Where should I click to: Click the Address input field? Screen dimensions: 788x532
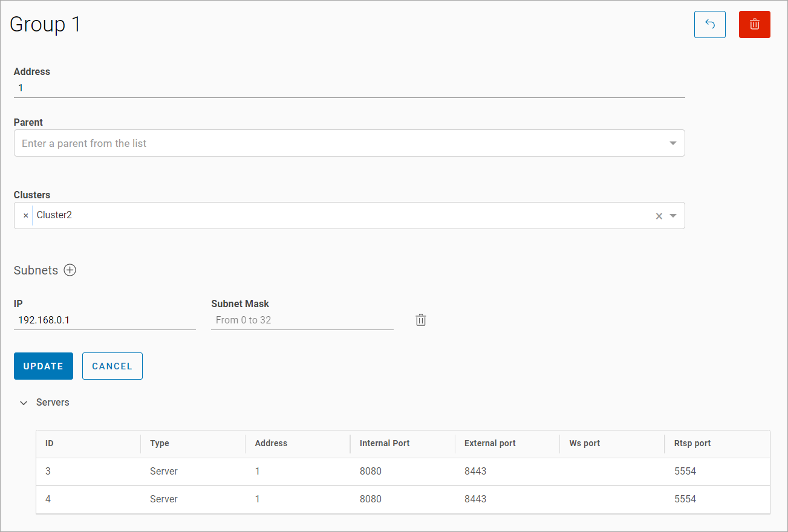tap(349, 88)
